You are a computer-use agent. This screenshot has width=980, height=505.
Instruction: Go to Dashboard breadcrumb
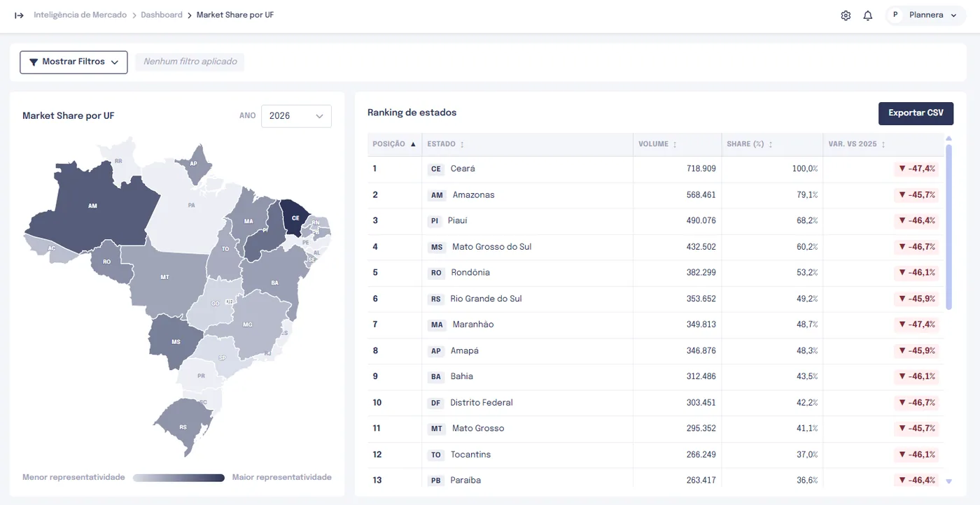tap(162, 15)
